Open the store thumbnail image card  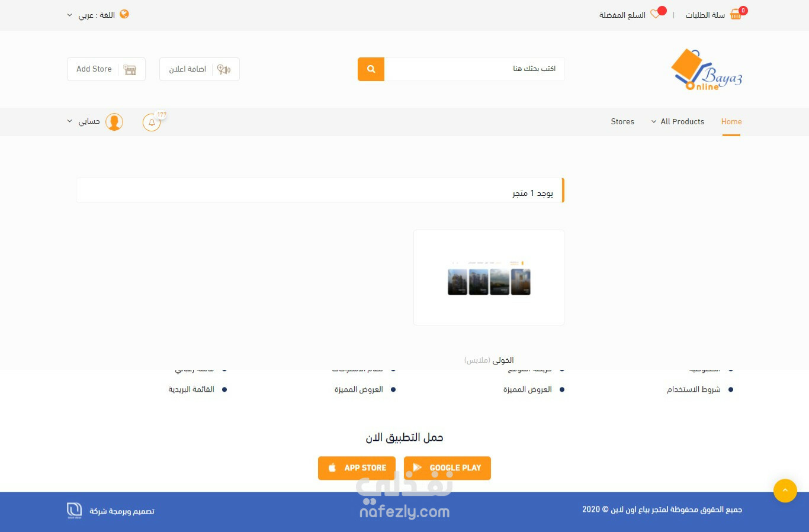click(489, 278)
